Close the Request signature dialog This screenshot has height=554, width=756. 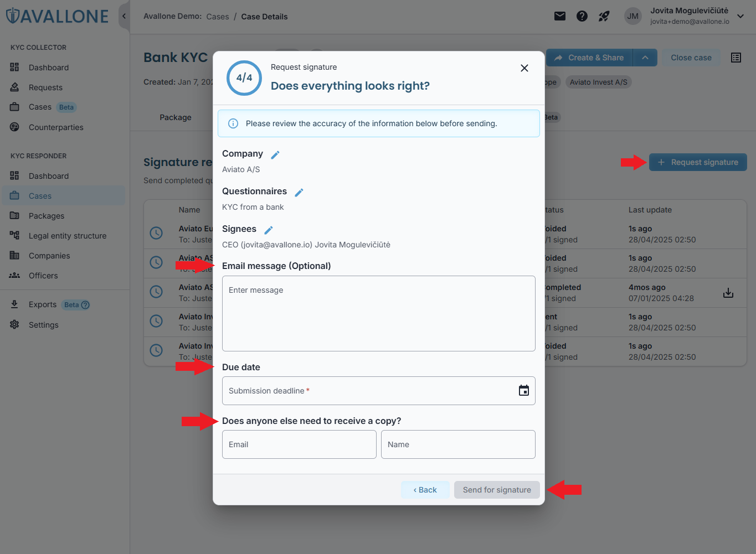(x=524, y=68)
